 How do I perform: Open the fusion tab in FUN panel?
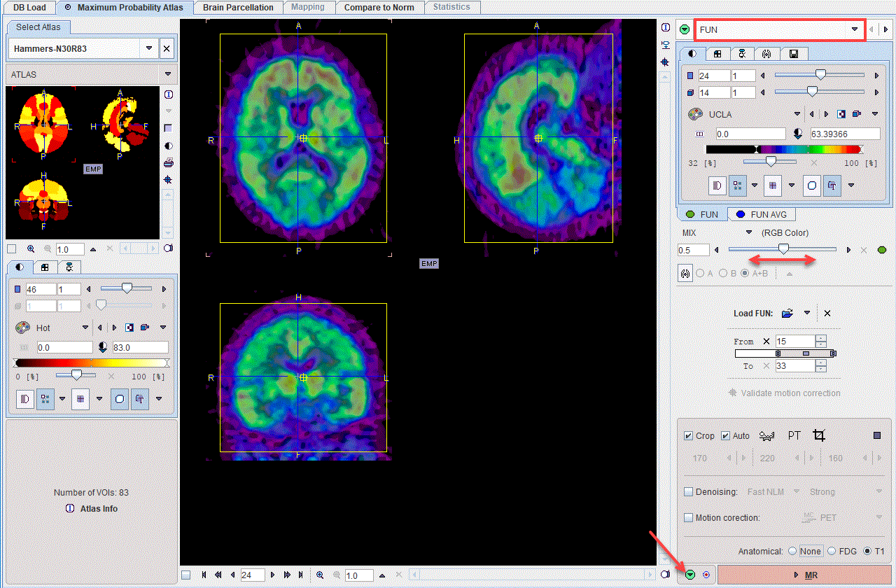click(766, 53)
